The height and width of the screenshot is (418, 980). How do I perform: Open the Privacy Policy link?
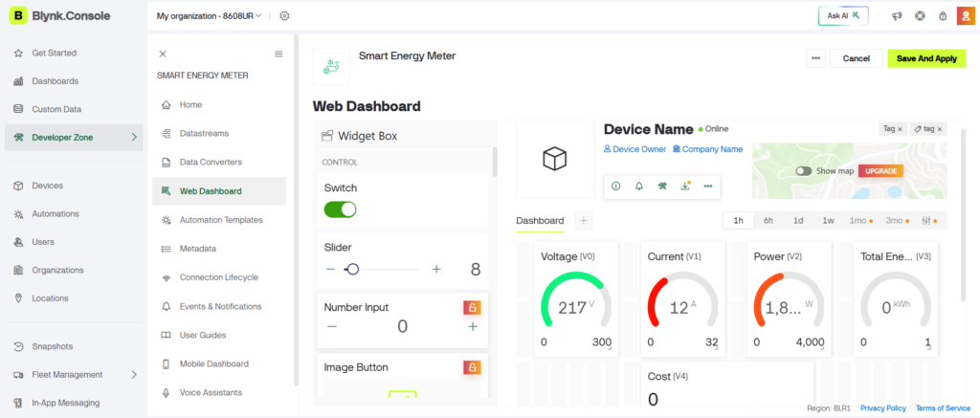[x=883, y=408]
